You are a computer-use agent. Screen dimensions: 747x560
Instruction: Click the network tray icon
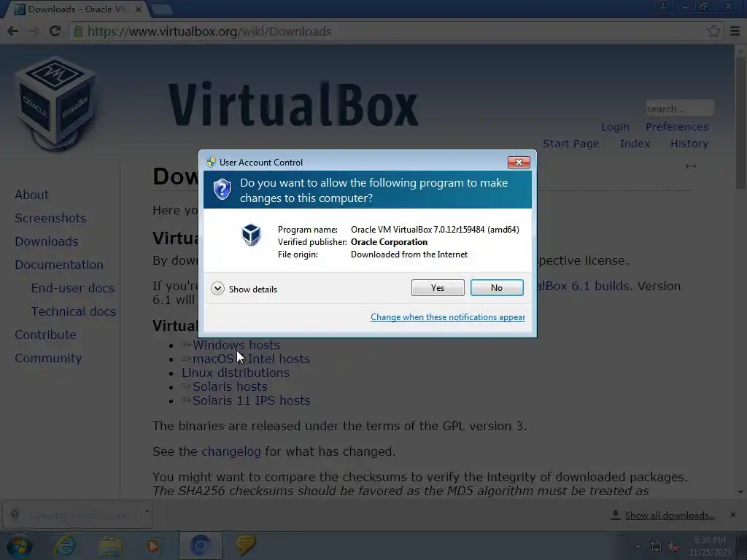coord(656,547)
